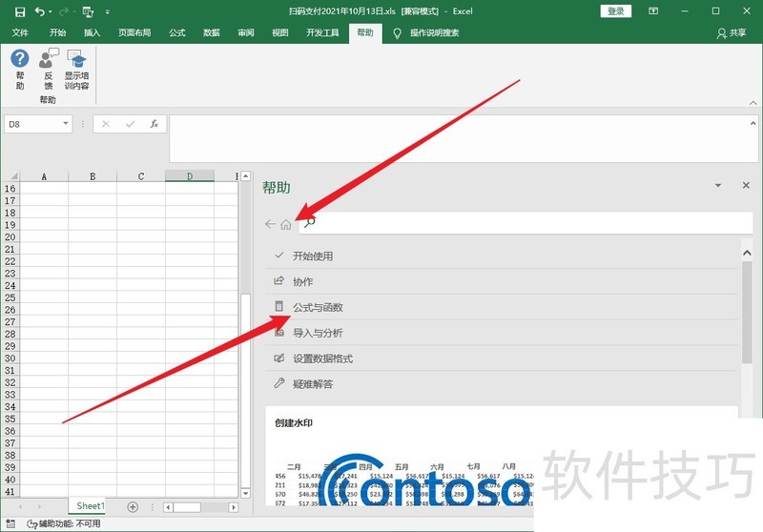Screen dimensions: 763x532
Task: Add a new sheet with plus icon
Action: click(x=133, y=506)
